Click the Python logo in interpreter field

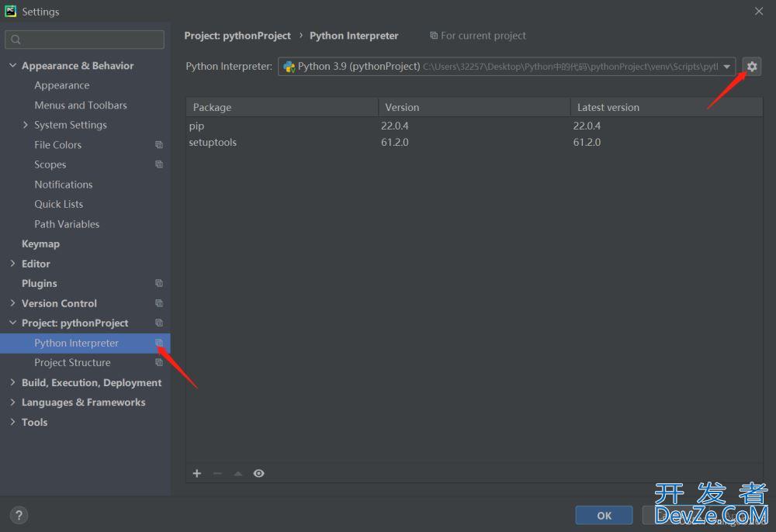click(289, 66)
